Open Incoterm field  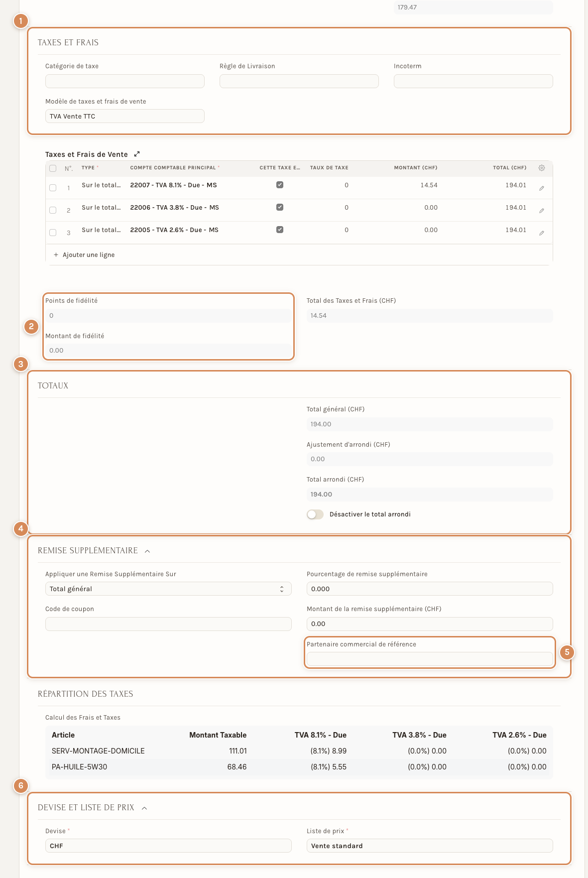[473, 81]
